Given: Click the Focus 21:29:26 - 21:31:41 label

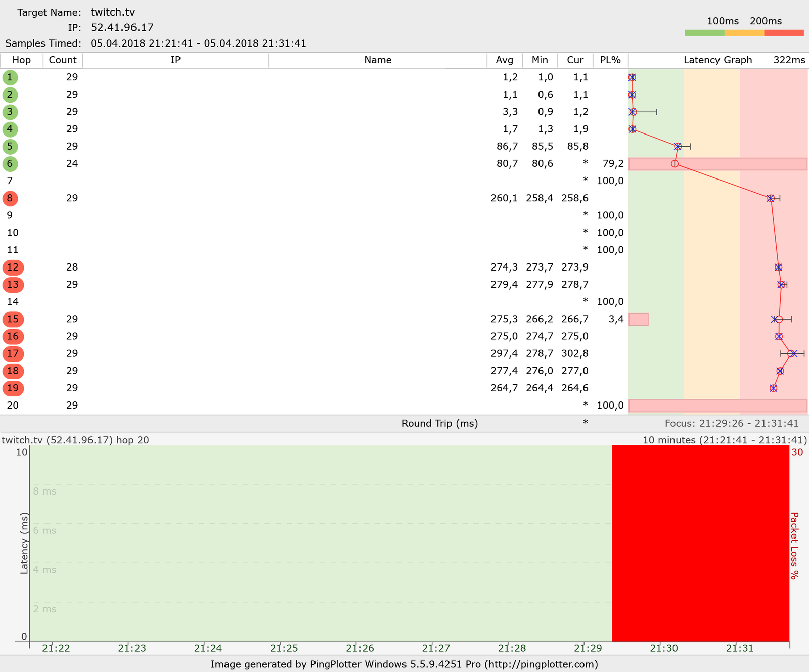Looking at the screenshot, I should (732, 424).
